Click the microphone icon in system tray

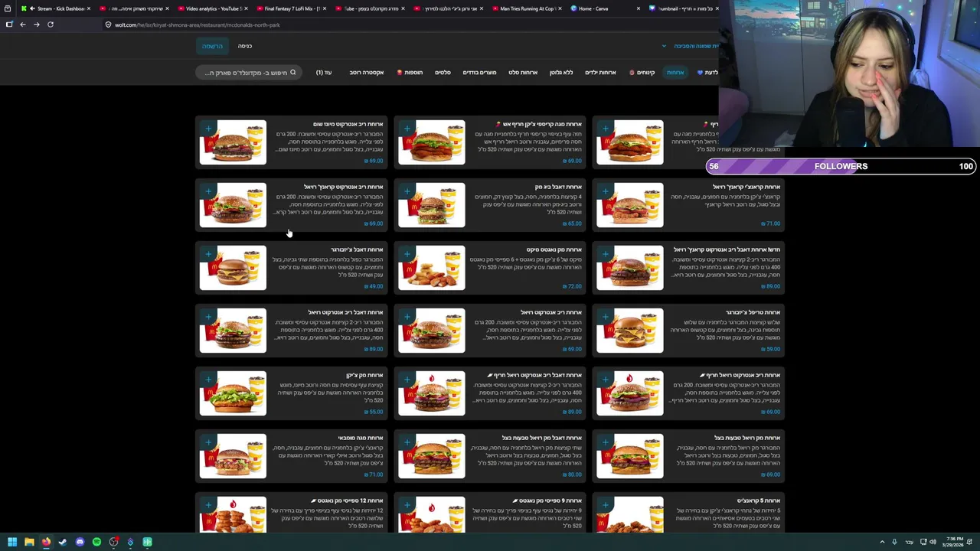pyautogui.click(x=894, y=542)
